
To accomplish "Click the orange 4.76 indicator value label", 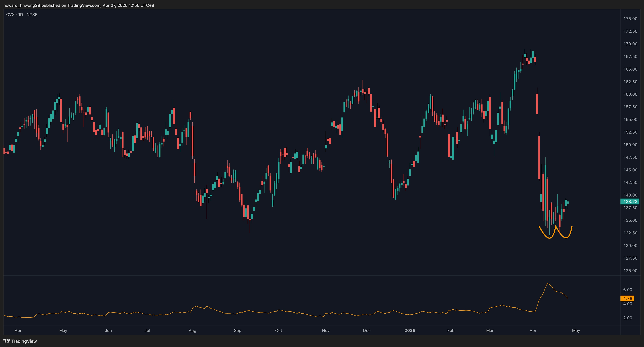I will click(628, 298).
